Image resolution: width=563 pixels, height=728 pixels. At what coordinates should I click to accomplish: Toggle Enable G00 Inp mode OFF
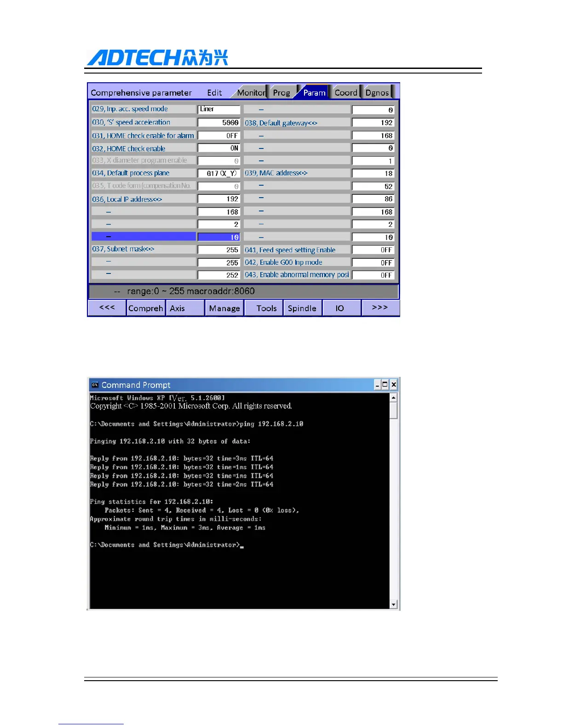pyautogui.click(x=373, y=262)
